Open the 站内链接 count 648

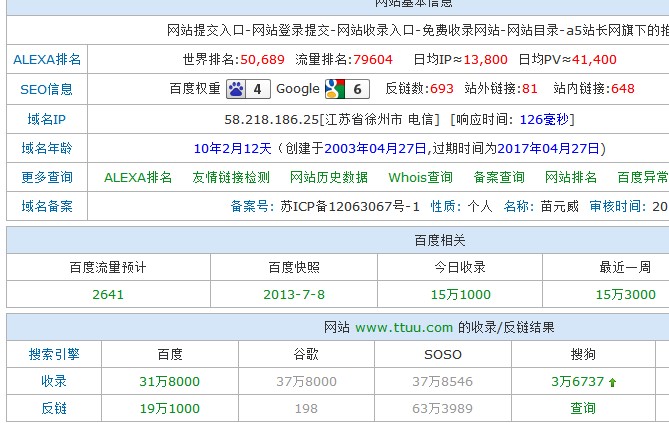(x=622, y=89)
